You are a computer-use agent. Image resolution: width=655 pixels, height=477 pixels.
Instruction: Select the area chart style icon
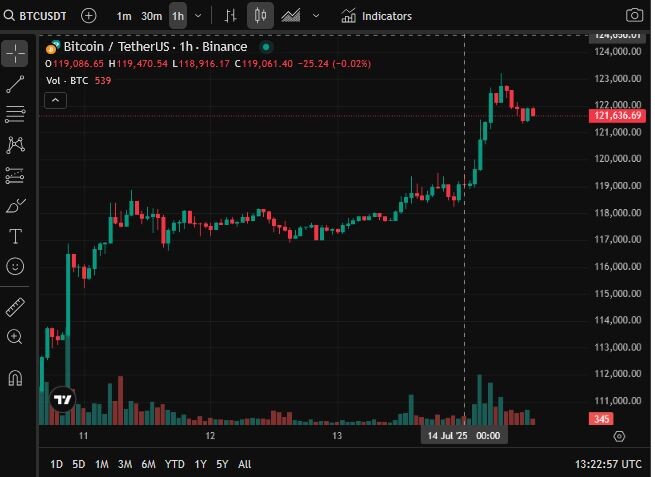(291, 16)
